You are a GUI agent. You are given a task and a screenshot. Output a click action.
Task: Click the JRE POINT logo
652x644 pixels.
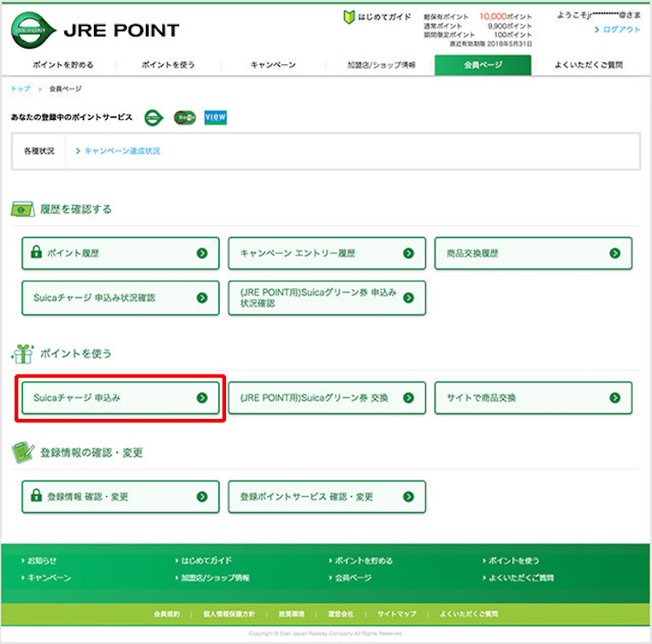coord(95,30)
